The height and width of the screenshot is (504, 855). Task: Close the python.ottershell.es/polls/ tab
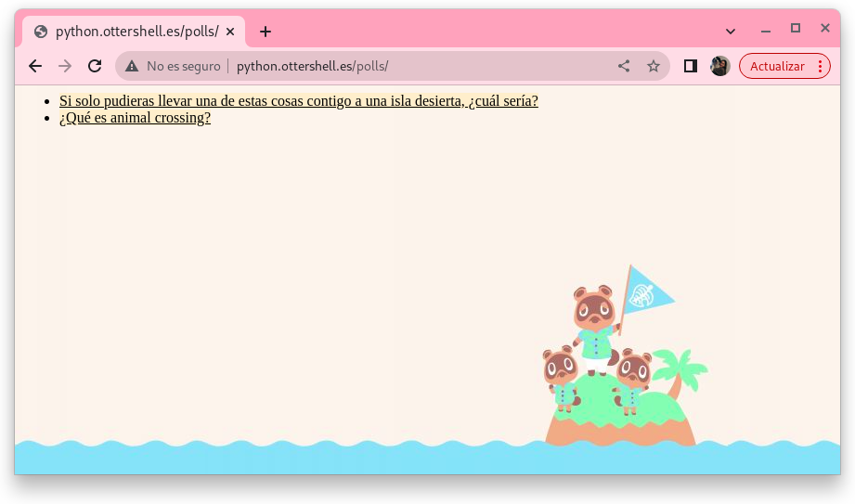[x=230, y=32]
